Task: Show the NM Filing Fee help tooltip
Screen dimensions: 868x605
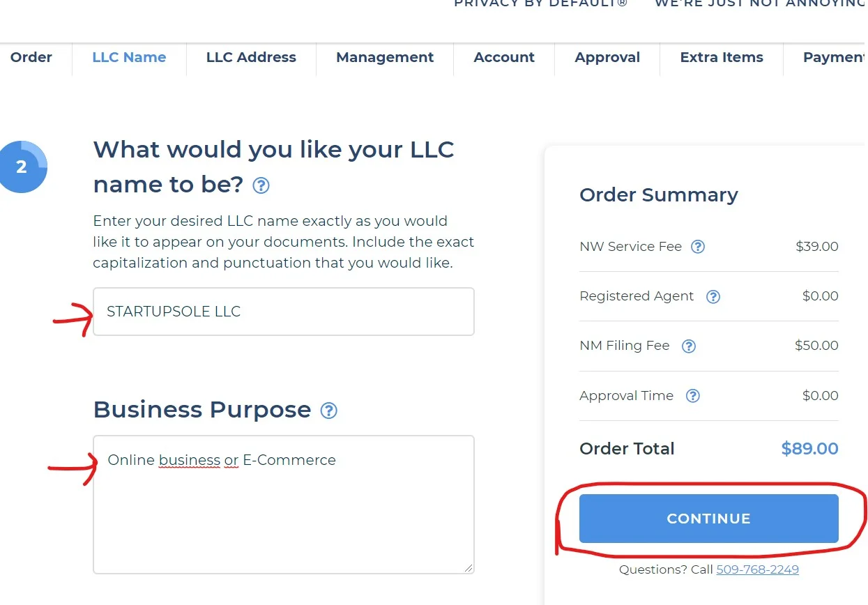Action: (689, 346)
